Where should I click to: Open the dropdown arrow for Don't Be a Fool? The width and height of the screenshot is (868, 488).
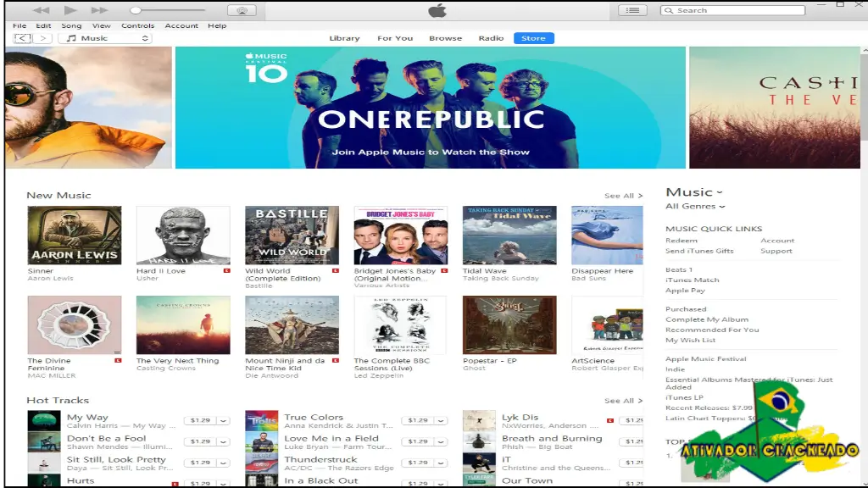[223, 441]
